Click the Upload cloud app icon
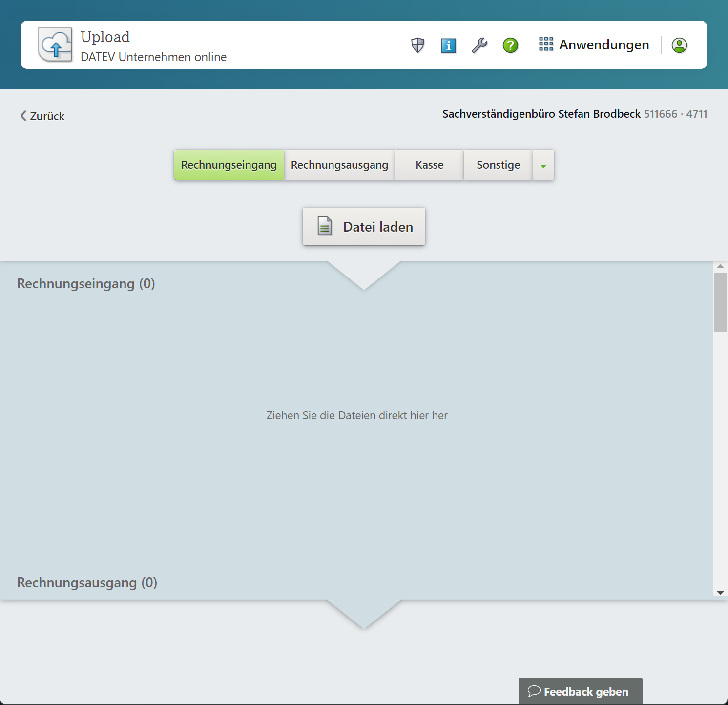The height and width of the screenshot is (705, 728). pos(55,44)
